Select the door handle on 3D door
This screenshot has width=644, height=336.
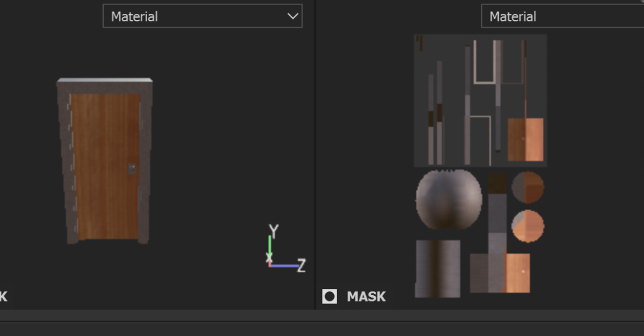click(131, 169)
